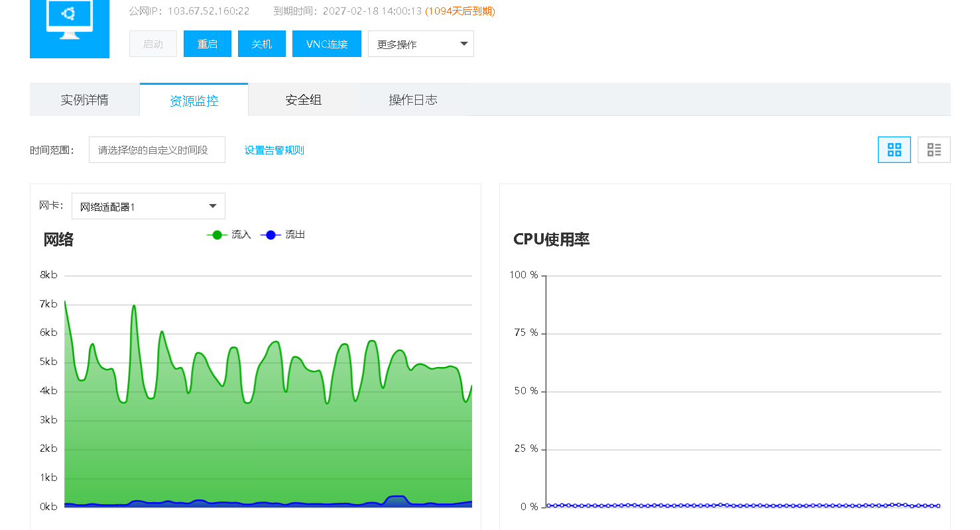Select the 资源监控 tab
980x530 pixels.
click(x=194, y=100)
